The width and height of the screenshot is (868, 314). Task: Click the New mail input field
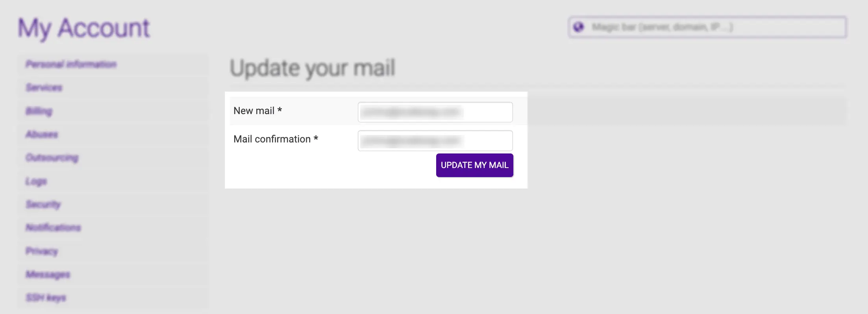[x=435, y=112]
